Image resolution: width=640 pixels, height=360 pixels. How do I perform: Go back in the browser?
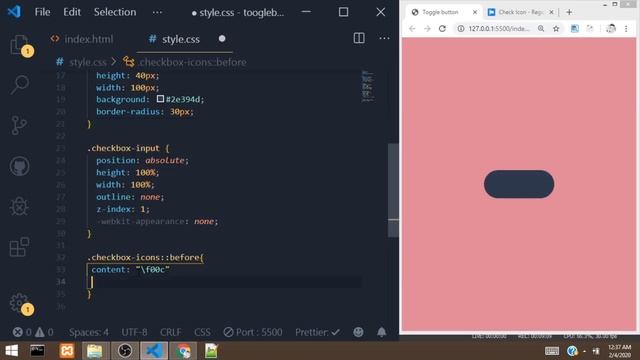pyautogui.click(x=412, y=29)
